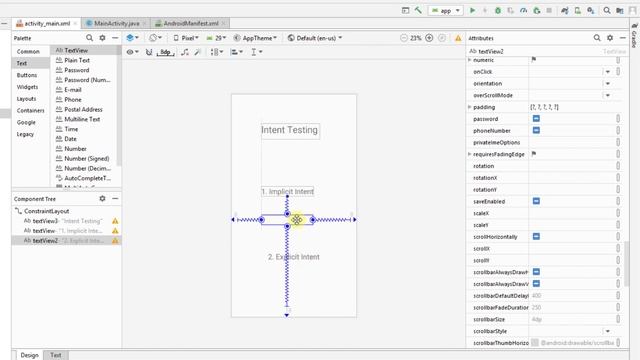The height and width of the screenshot is (360, 640).
Task: Click Sync Project with Gradle Files icon
Action: coord(565,11)
